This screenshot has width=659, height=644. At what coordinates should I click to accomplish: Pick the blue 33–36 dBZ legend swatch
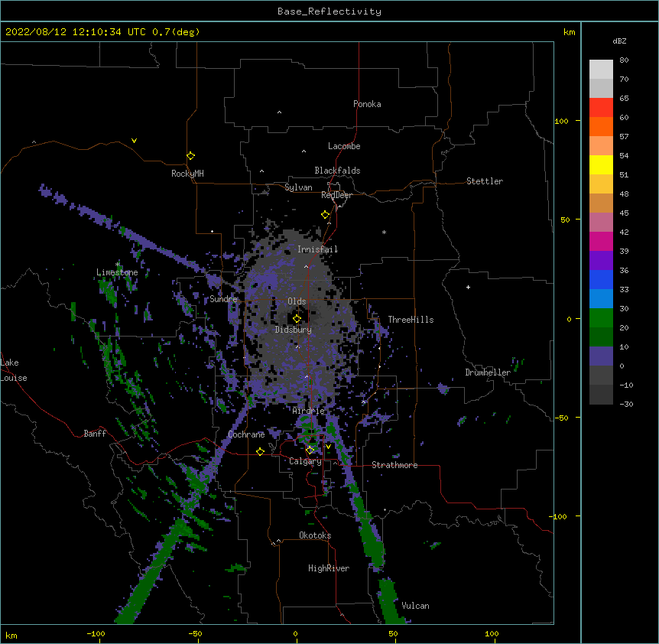pyautogui.click(x=601, y=279)
